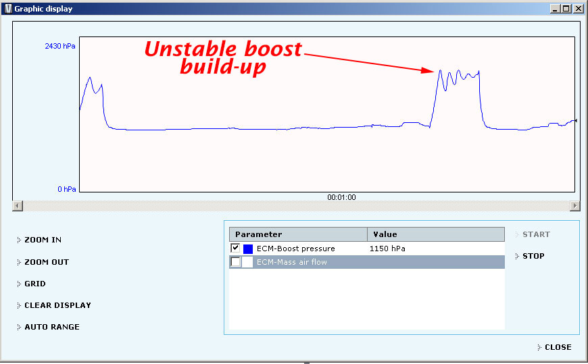Screen dimensions: 588x364
Task: Uncheck the ECM-Boost pressure checkbox
Action: [x=235, y=248]
